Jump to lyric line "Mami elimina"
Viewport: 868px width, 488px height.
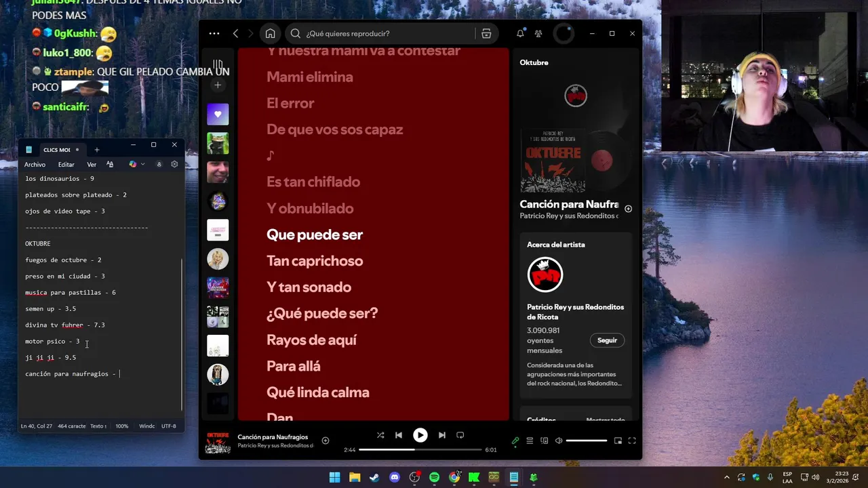310,77
